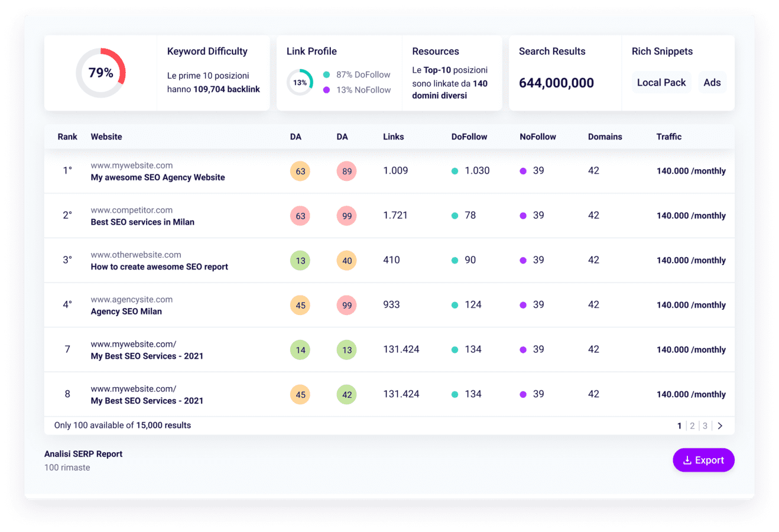The height and width of the screenshot is (532, 779).
Task: Open the www.mywebsite.com link
Action: (131, 165)
